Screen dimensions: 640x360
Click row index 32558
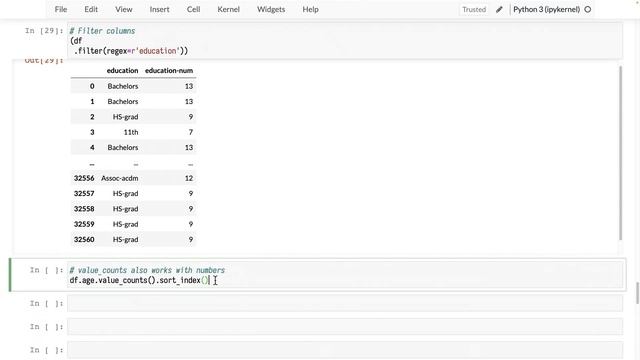coord(84,209)
